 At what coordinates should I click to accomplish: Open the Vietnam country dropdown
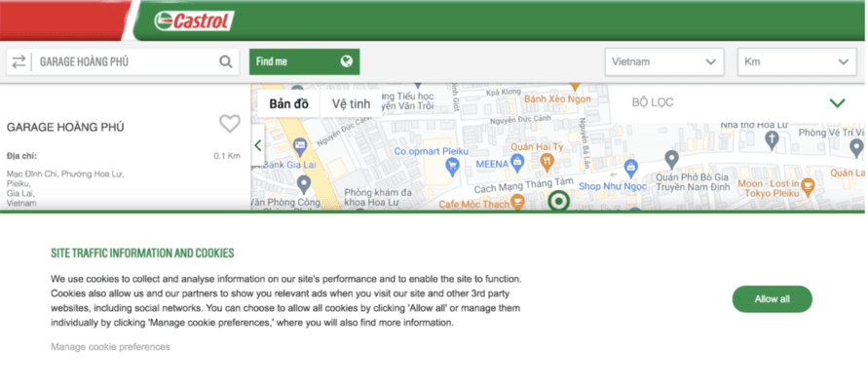(664, 61)
